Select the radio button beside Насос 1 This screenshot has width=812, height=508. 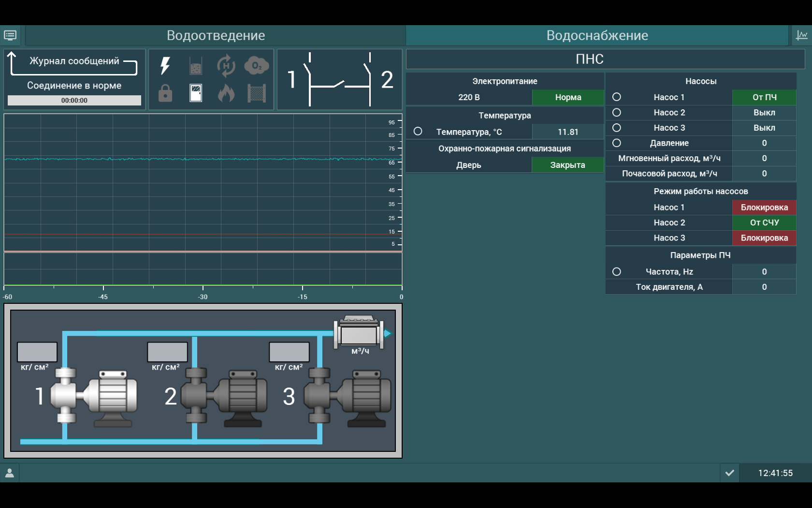coord(617,97)
